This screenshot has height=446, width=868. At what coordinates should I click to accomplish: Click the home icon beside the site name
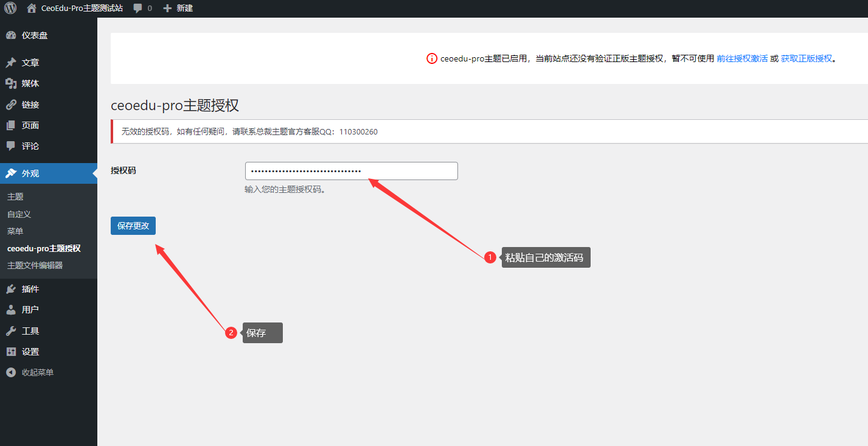[32, 9]
